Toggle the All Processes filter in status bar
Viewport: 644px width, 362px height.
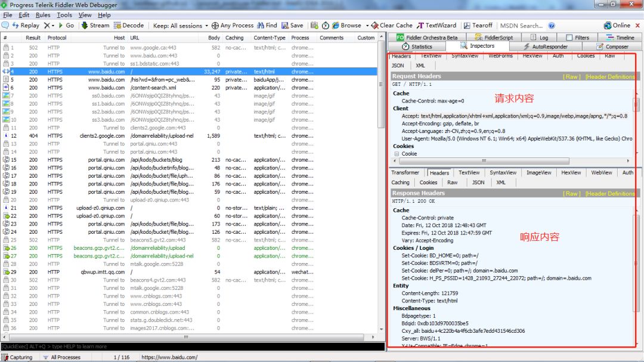click(x=61, y=357)
